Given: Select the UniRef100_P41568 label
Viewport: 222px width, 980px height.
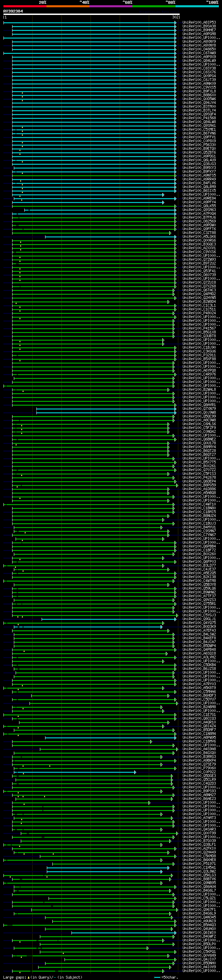Looking at the screenshot, I should 199,118.
